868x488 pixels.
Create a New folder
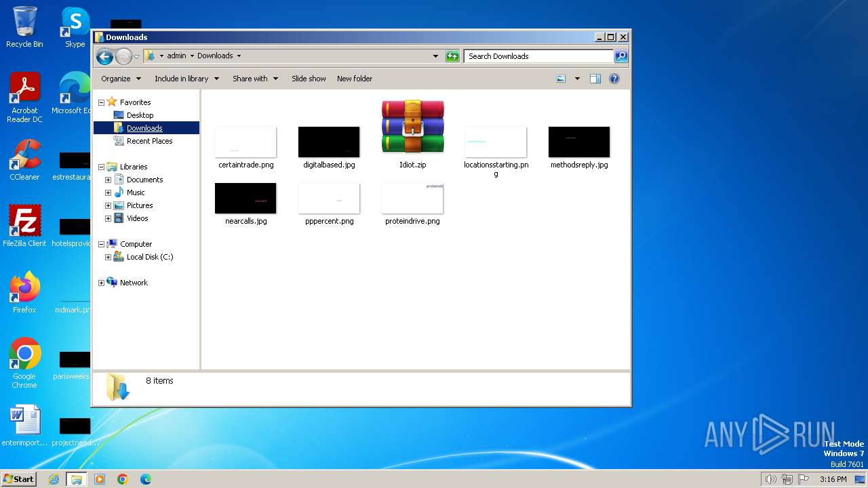[x=355, y=79]
